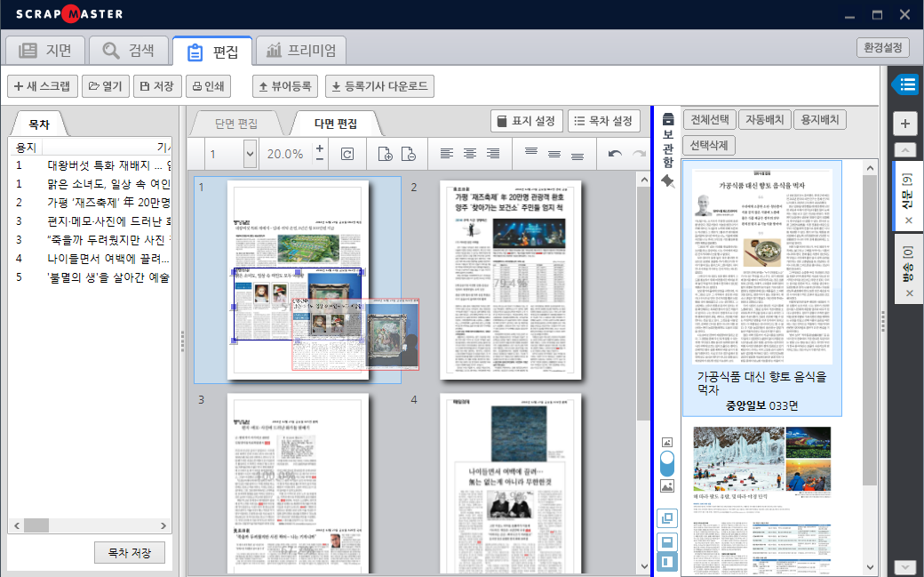This screenshot has height=577, width=924.
Task: Toggle the thumbnail size switch
Action: click(667, 463)
